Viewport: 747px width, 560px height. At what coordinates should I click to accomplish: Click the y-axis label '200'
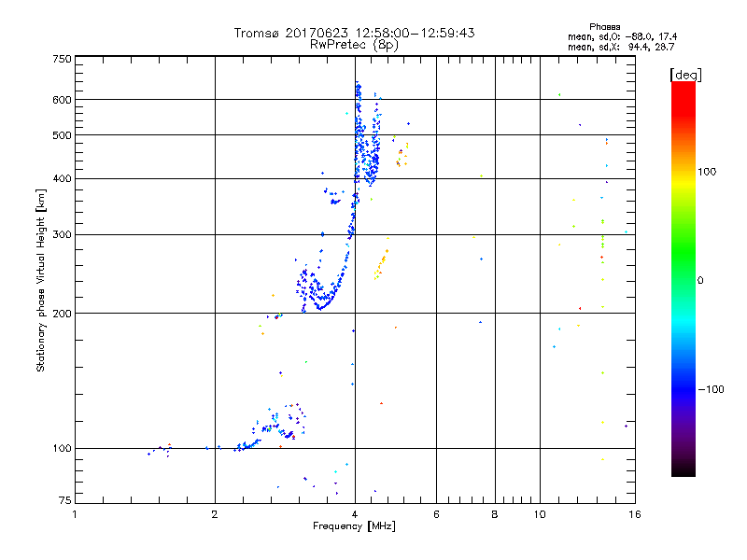62,314
